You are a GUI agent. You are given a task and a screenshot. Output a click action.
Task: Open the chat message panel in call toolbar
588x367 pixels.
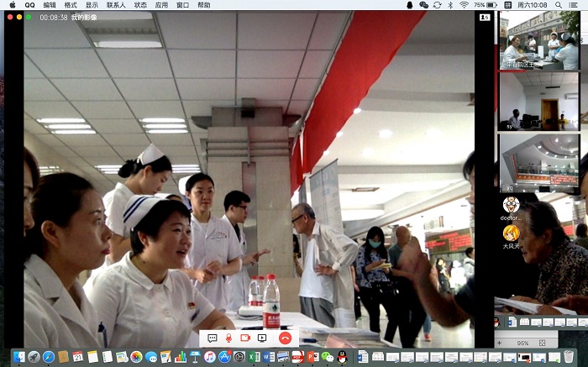click(212, 338)
